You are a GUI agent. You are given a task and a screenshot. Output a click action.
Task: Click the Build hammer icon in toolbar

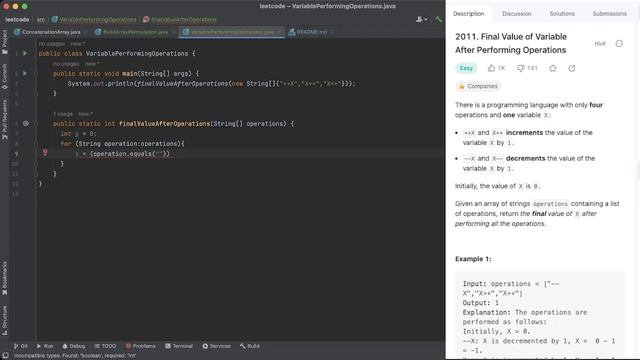438,19
